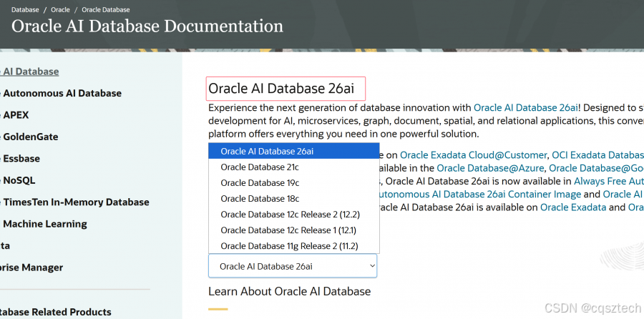Open the Machine Learning sidebar entry
This screenshot has width=644, height=319.
click(44, 224)
